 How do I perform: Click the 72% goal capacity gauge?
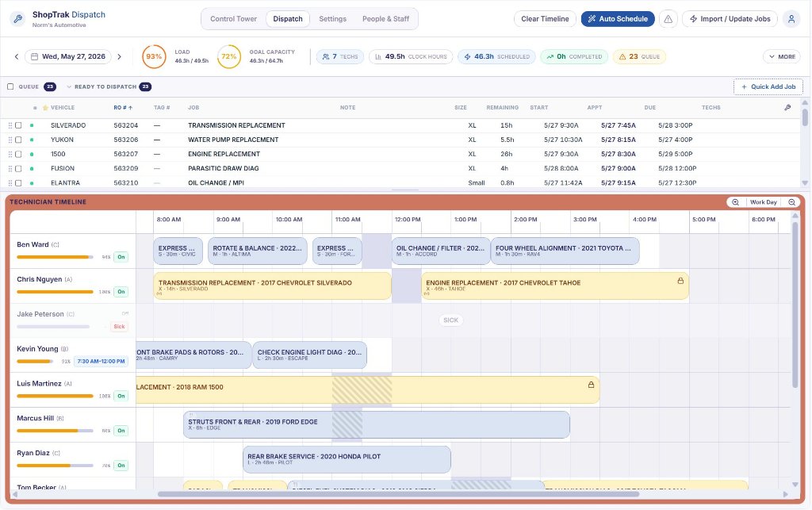point(229,56)
